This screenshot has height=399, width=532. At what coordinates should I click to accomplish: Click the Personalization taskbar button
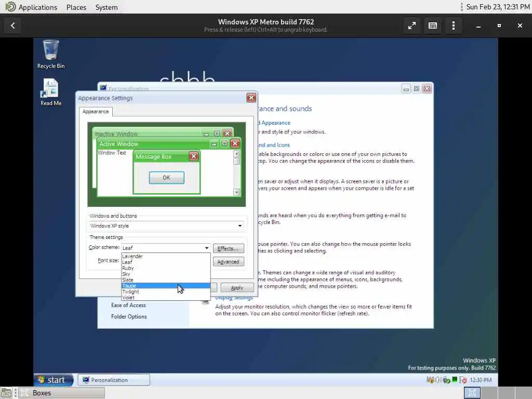(114, 380)
